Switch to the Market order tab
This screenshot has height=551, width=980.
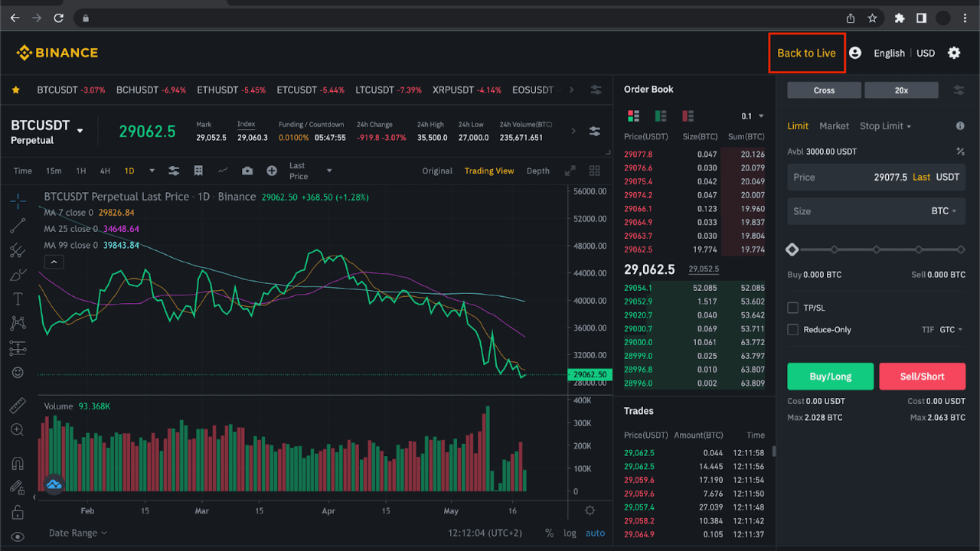pos(834,126)
